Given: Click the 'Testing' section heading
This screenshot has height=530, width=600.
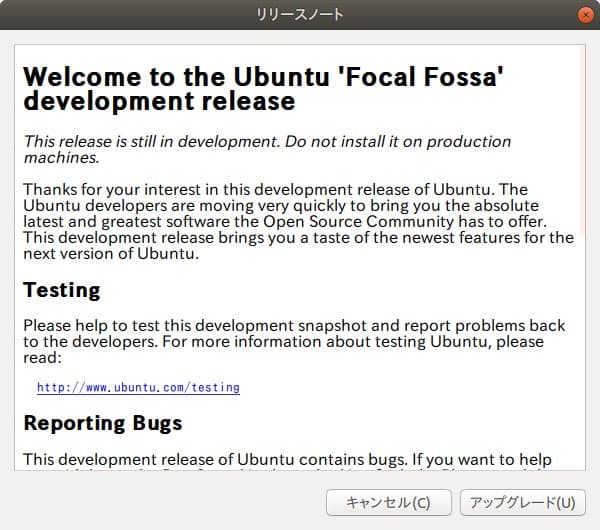Looking at the screenshot, I should (x=62, y=290).
